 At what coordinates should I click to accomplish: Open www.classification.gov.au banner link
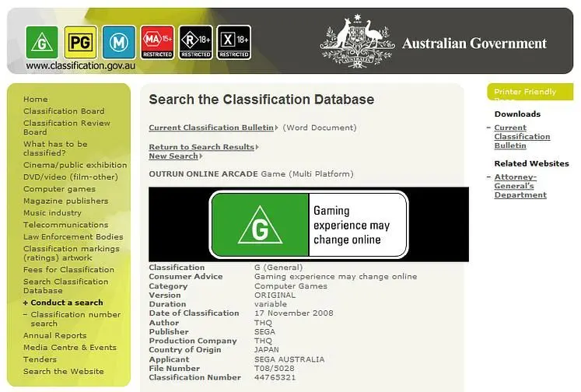(x=80, y=66)
